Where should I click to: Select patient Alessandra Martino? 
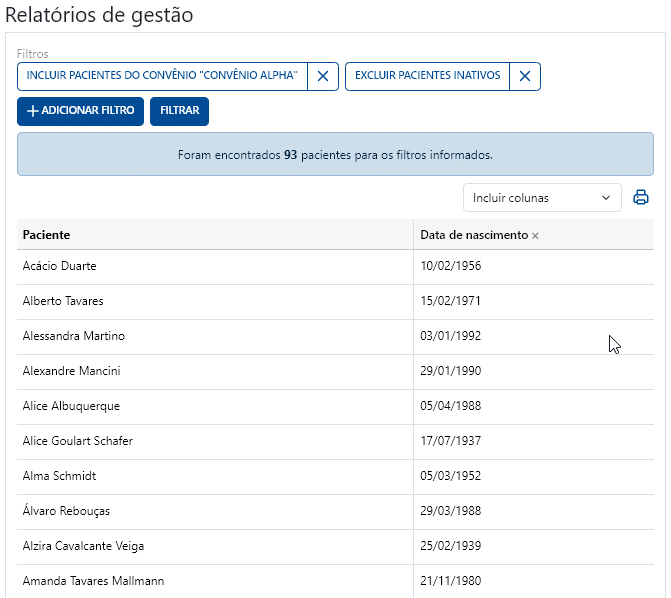click(74, 336)
